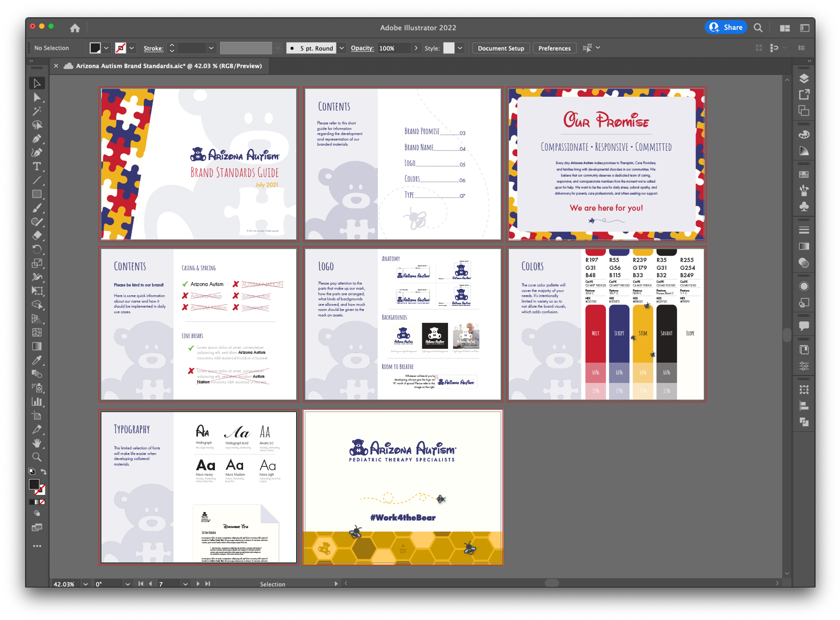Activate the Type tool
The width and height of the screenshot is (840, 620).
tap(37, 167)
